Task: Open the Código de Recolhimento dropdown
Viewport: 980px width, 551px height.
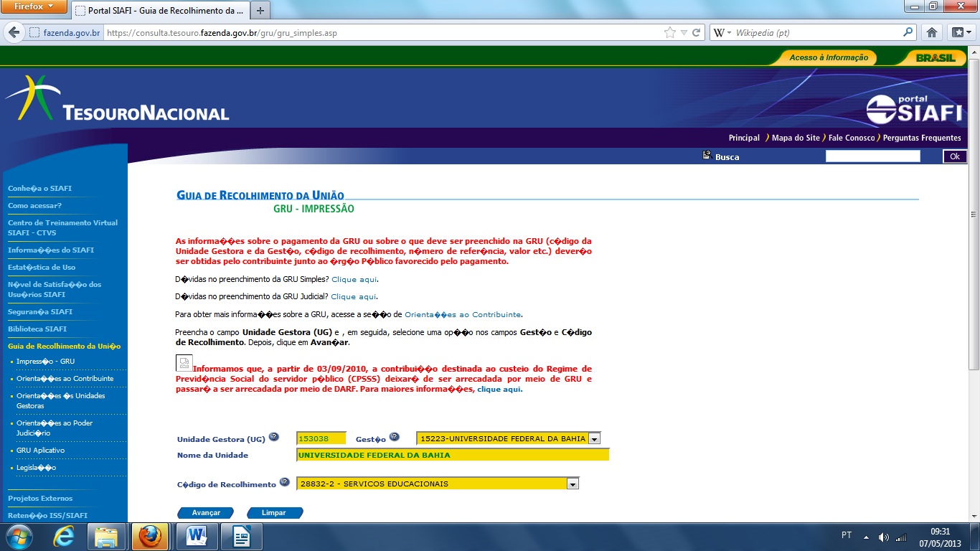Action: [x=438, y=484]
